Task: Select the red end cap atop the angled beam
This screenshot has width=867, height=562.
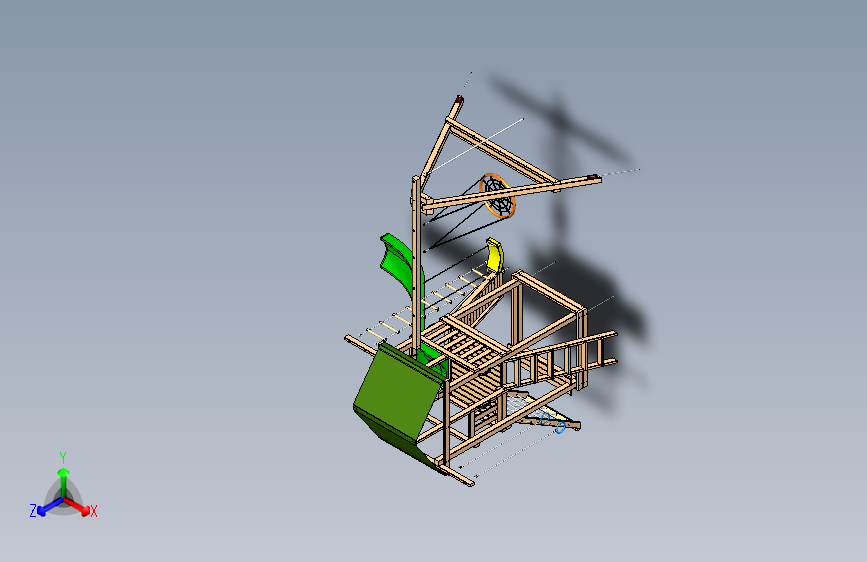Action: coord(459,100)
